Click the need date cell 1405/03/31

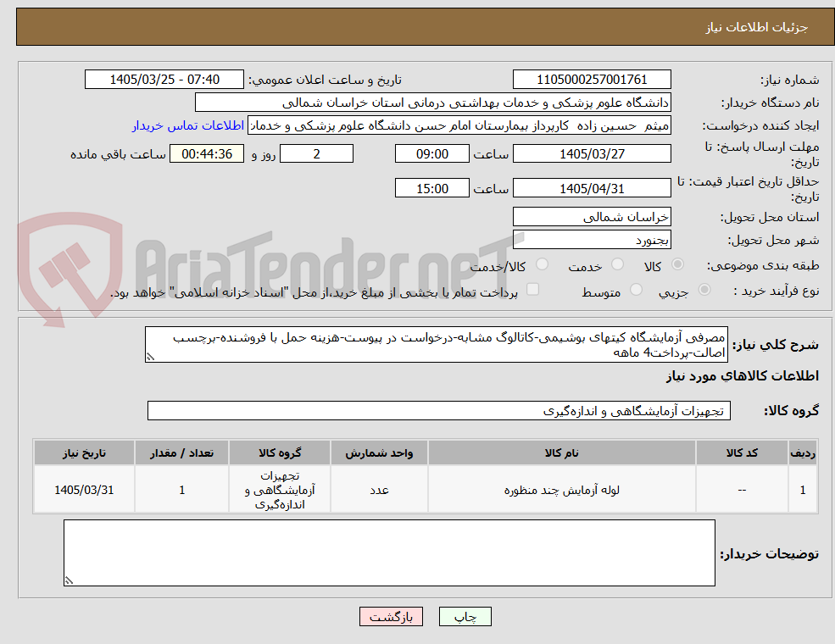[84, 490]
